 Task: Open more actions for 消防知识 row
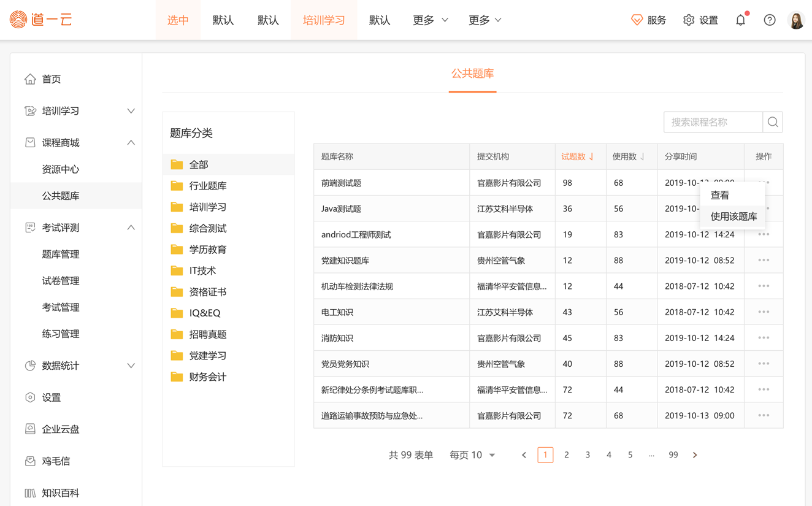764,338
